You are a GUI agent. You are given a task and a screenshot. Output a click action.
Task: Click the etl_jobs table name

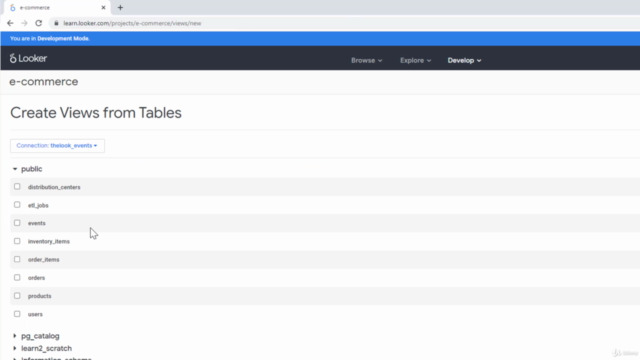(x=38, y=205)
